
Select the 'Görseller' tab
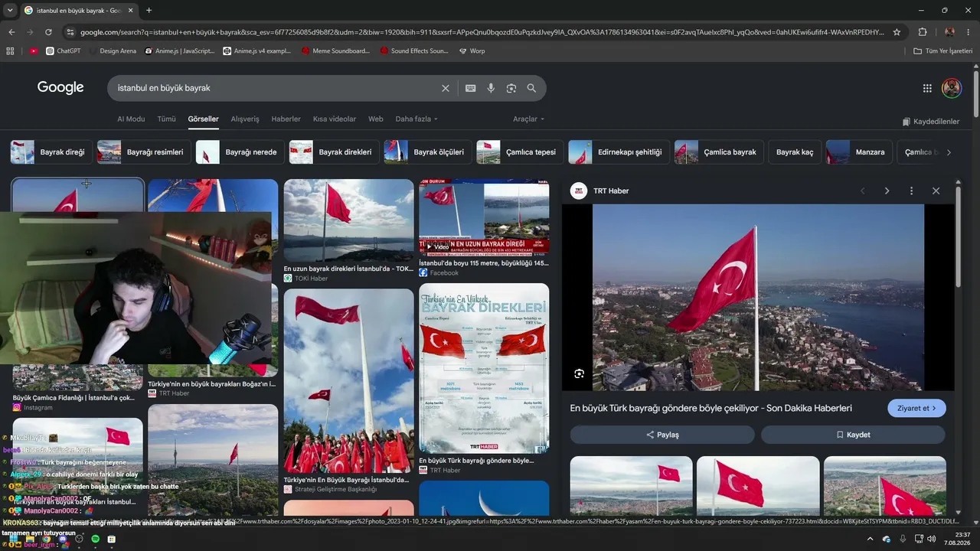tap(203, 119)
